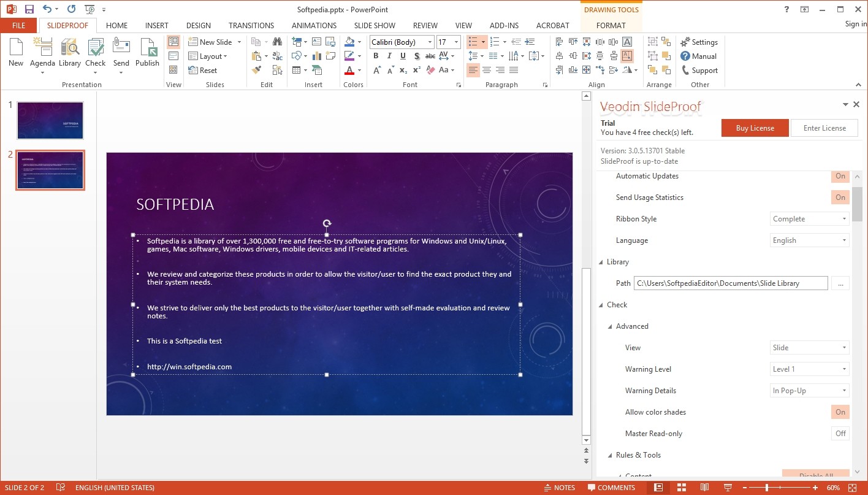Toggle align left paragraph button
Screen dimensions: 868x495
tap(473, 71)
